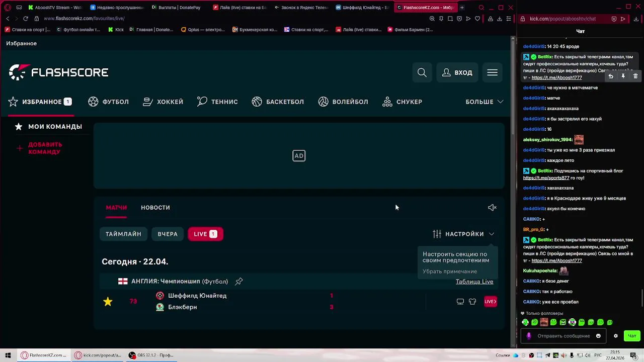The image size is (644, 362).
Task: Expand the БОЛЬШЕ sports dropdown
Action: pos(484,102)
